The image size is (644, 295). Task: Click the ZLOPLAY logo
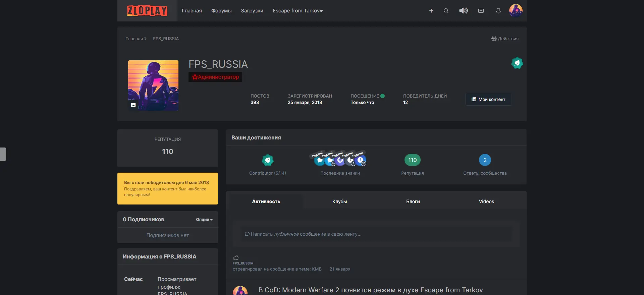coord(147,11)
